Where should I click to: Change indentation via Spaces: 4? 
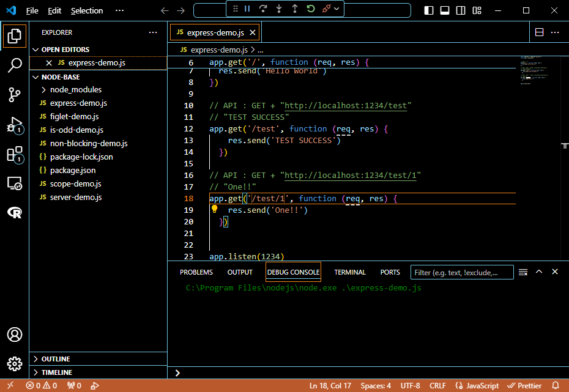tap(376, 386)
